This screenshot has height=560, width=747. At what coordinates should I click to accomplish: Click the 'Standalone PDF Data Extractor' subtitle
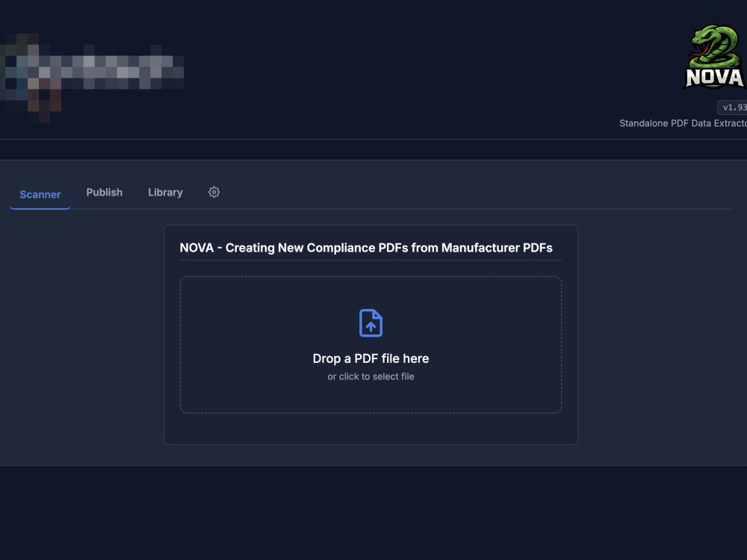[x=683, y=123]
